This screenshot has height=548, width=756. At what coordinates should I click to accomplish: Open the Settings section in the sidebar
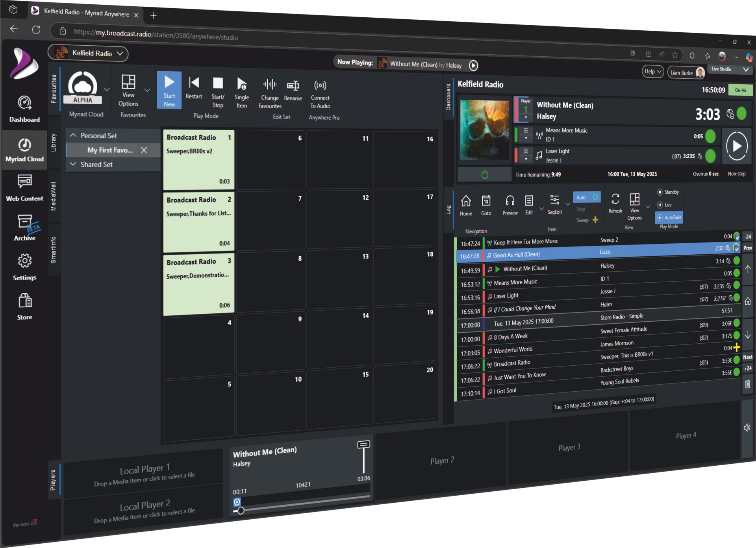coord(24,265)
